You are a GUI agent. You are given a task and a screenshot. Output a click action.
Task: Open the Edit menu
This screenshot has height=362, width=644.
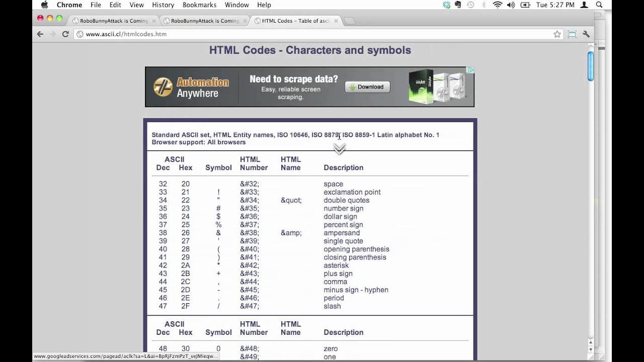point(115,5)
